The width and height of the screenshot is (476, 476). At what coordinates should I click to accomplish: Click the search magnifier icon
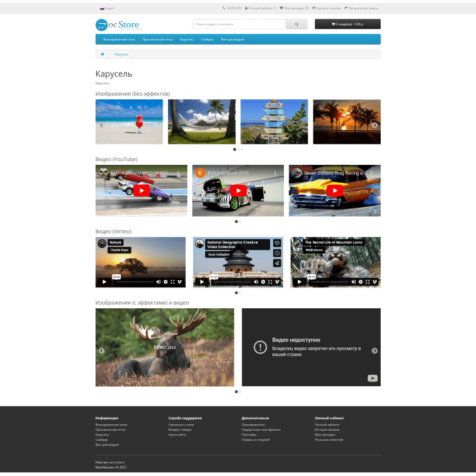(296, 24)
